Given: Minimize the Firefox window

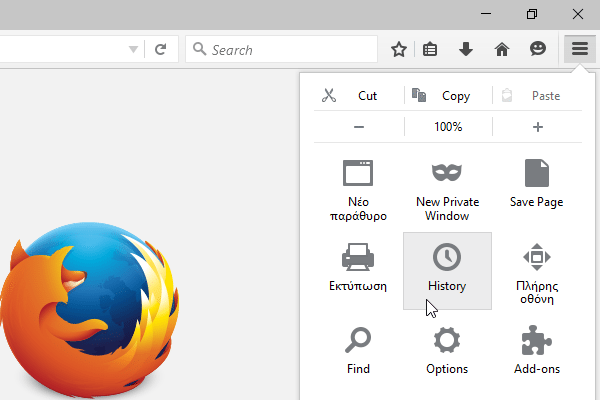Looking at the screenshot, I should pos(486,14).
